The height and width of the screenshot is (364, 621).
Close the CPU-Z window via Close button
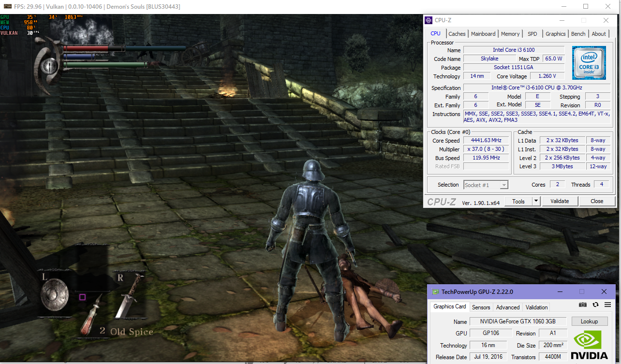[x=597, y=201]
